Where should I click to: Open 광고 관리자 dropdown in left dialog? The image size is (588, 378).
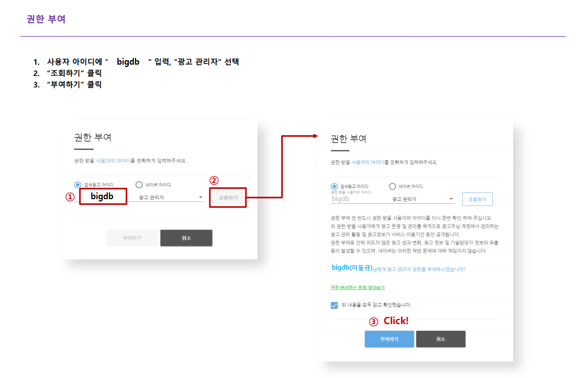coord(171,198)
